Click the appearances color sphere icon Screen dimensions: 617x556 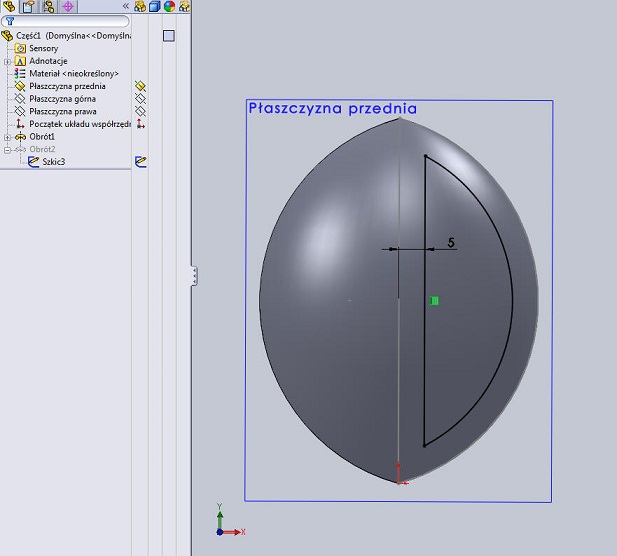pos(170,6)
